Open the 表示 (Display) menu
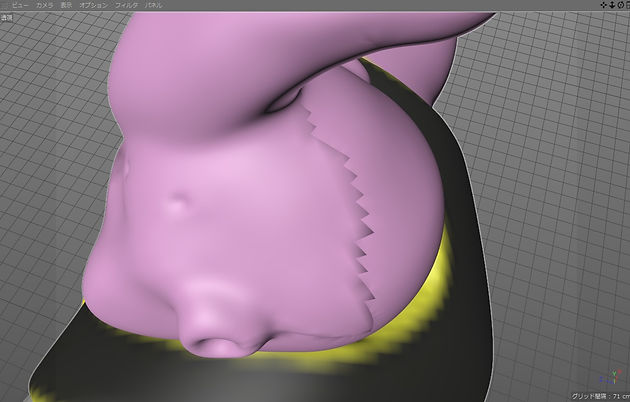Image resolution: width=630 pixels, height=402 pixels. [x=66, y=5]
